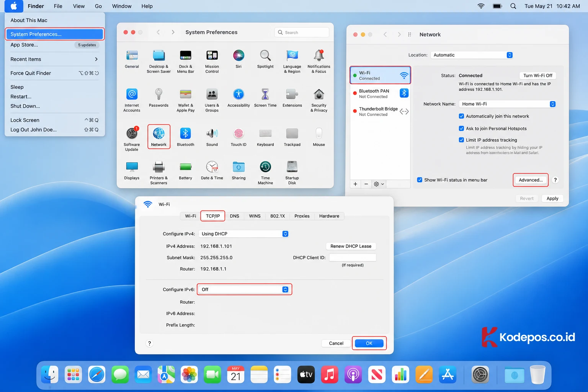
Task: Open Security & Privacy preferences
Action: 319,100
